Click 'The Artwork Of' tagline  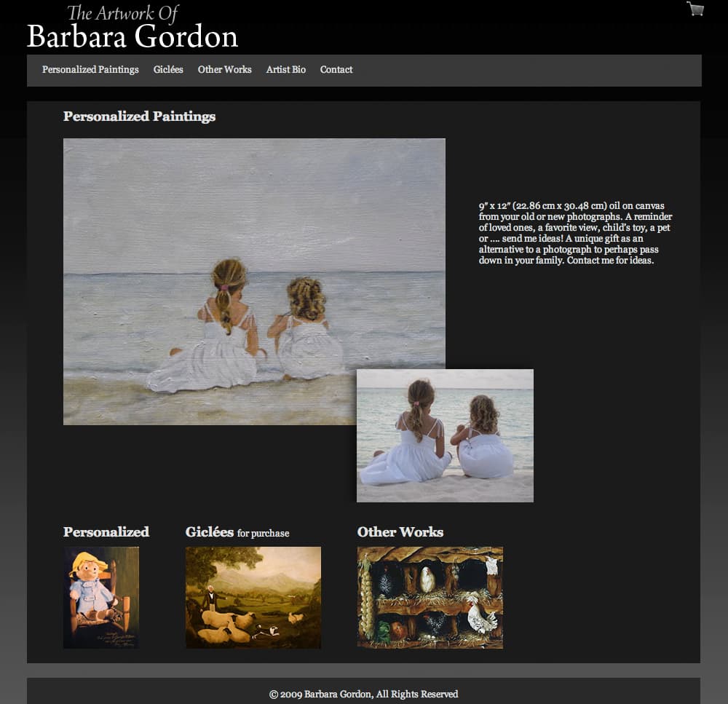coord(123,13)
